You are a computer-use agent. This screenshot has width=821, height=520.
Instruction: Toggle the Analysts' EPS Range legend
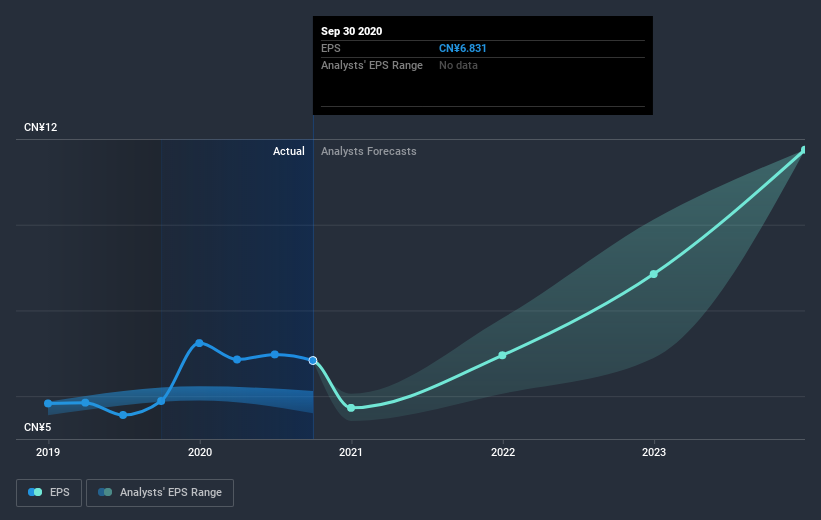pos(160,492)
